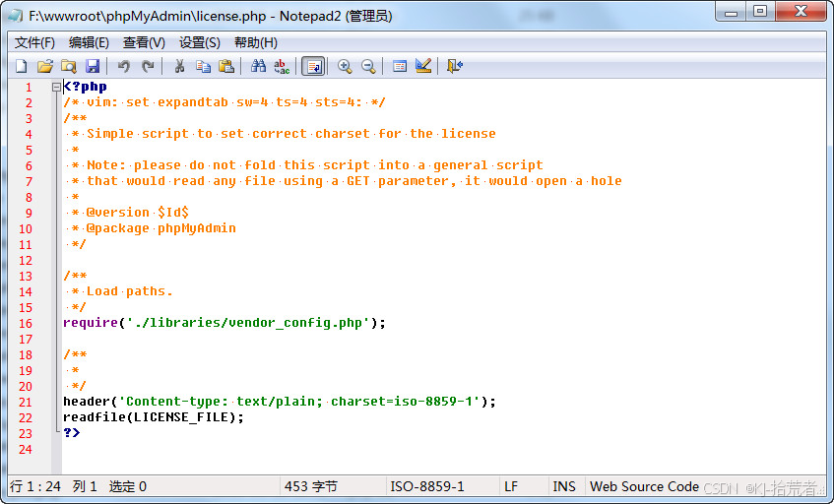Click '@package phpMyAdmin' comment line
834x504 pixels.
tap(161, 228)
